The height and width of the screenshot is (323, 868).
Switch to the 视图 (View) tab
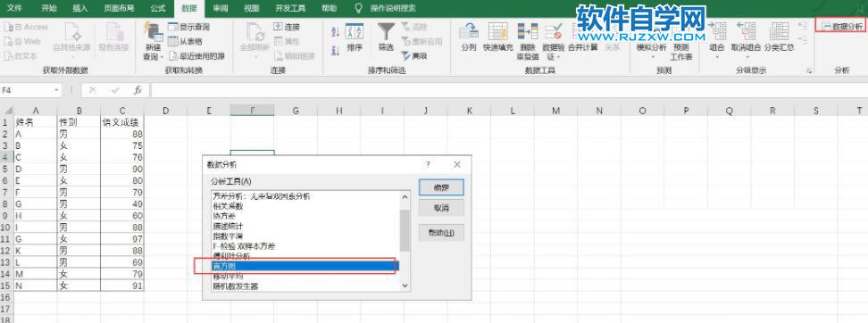coord(251,8)
